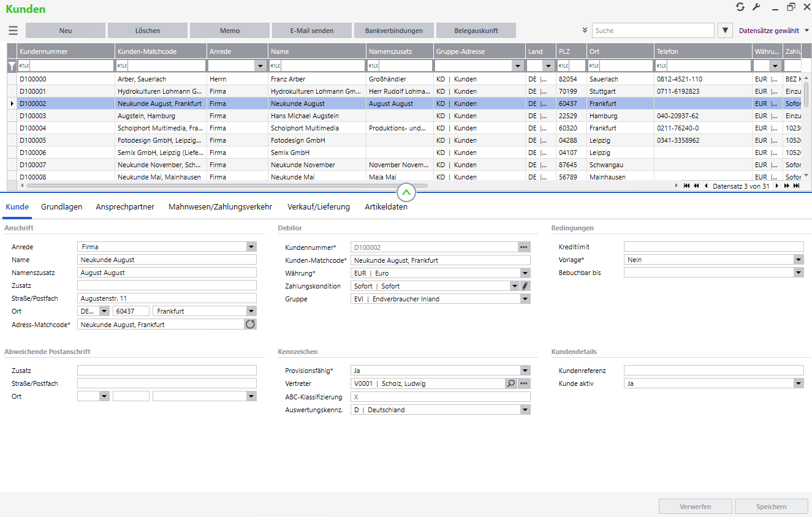This screenshot has height=517, width=812.
Task: Switch to the Kunde tab
Action: click(17, 207)
